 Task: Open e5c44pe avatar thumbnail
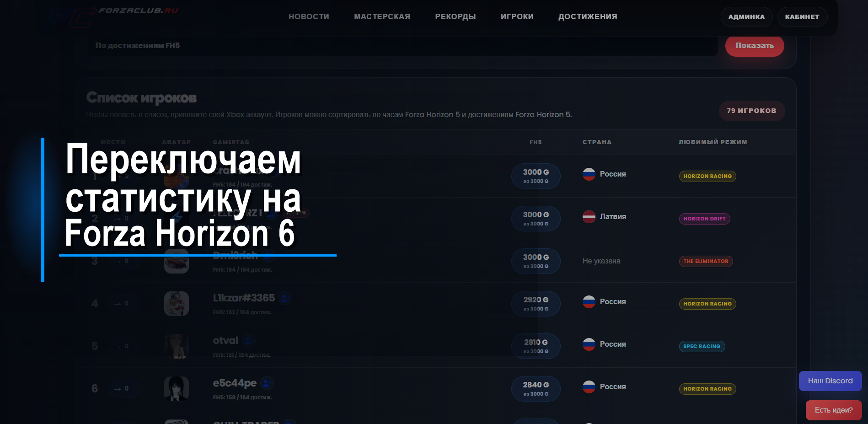(177, 389)
